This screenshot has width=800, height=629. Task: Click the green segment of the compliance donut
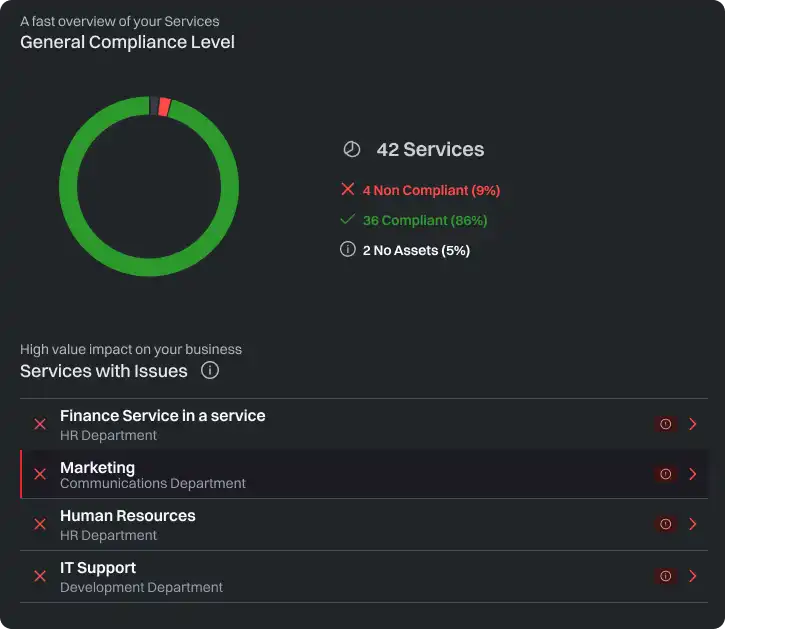pos(70,187)
